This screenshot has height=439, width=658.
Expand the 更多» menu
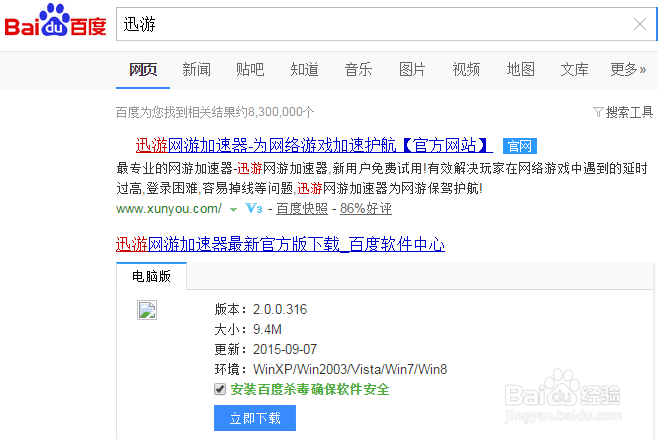(x=628, y=69)
